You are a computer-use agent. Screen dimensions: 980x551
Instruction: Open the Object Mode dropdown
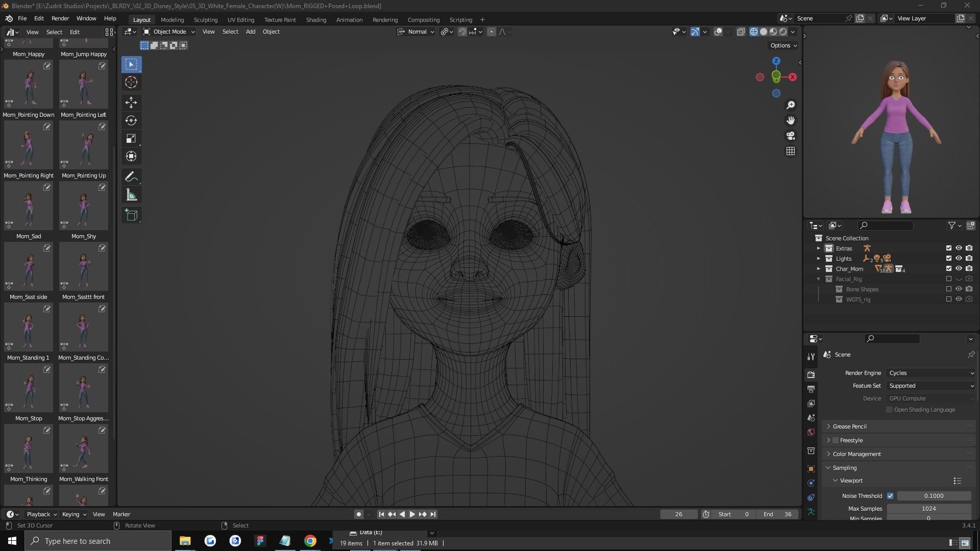pyautogui.click(x=169, y=32)
